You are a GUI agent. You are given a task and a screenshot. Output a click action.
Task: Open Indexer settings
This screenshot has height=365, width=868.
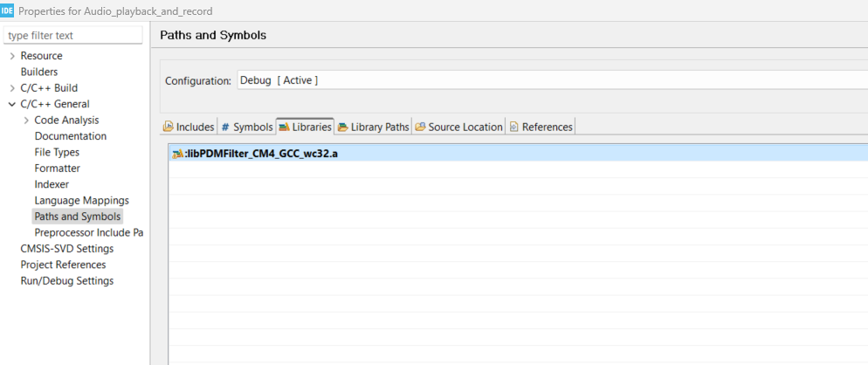pos(52,184)
